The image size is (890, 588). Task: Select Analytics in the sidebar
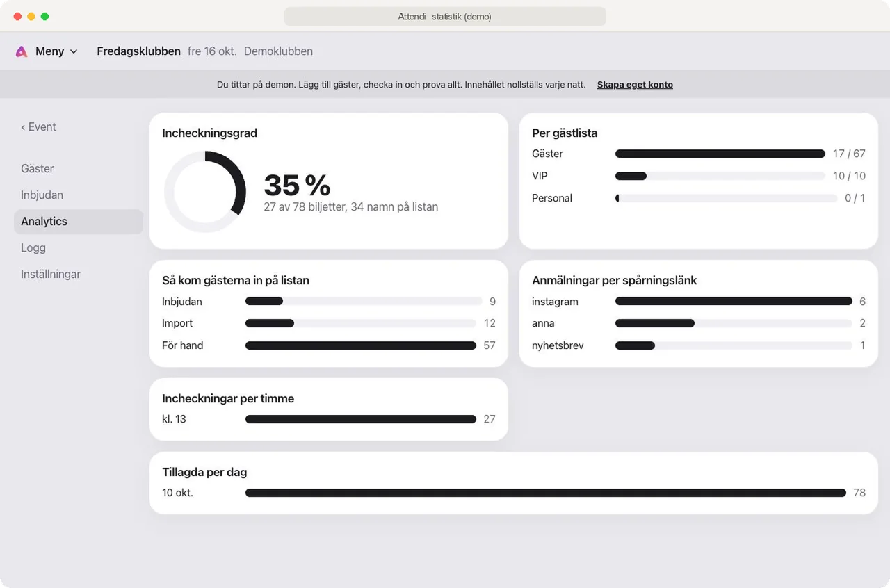[79, 222]
